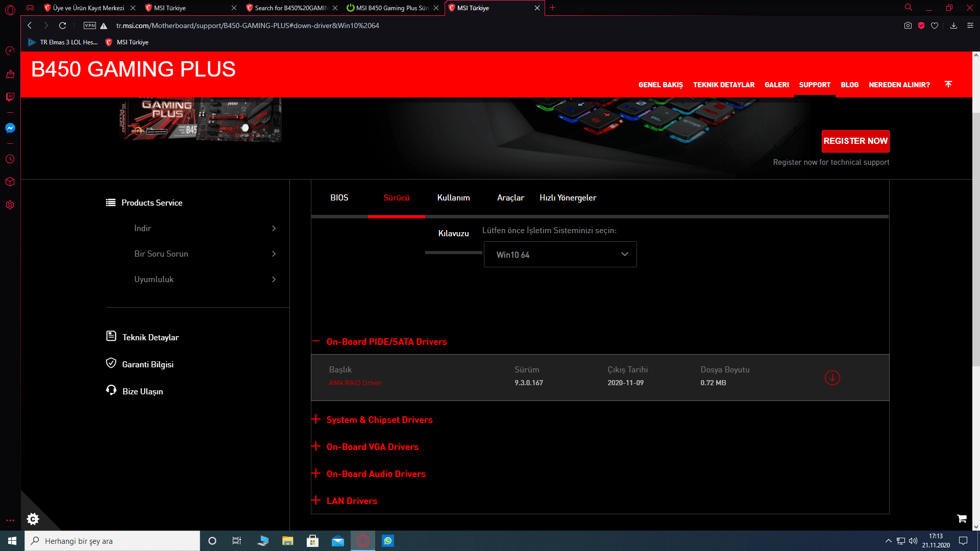Expand LAN Drivers section
This screenshot has width=980, height=551.
[352, 501]
